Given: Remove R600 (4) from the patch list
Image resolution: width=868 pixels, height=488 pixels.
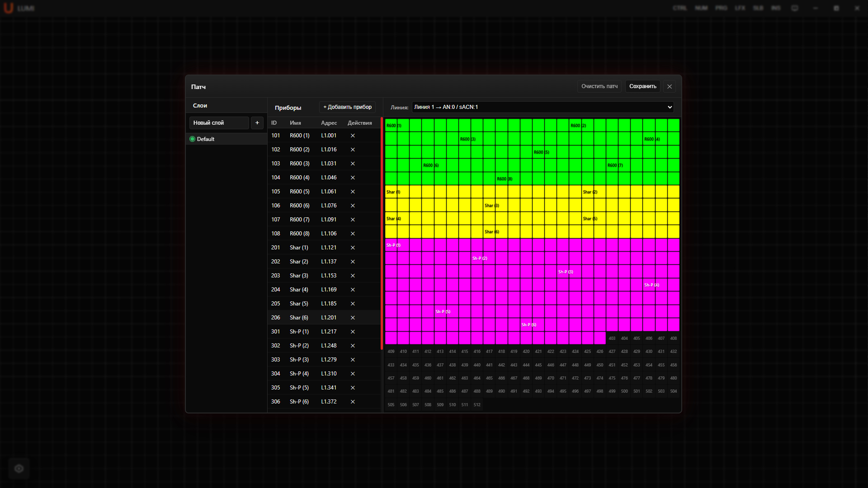Looking at the screenshot, I should tap(353, 178).
